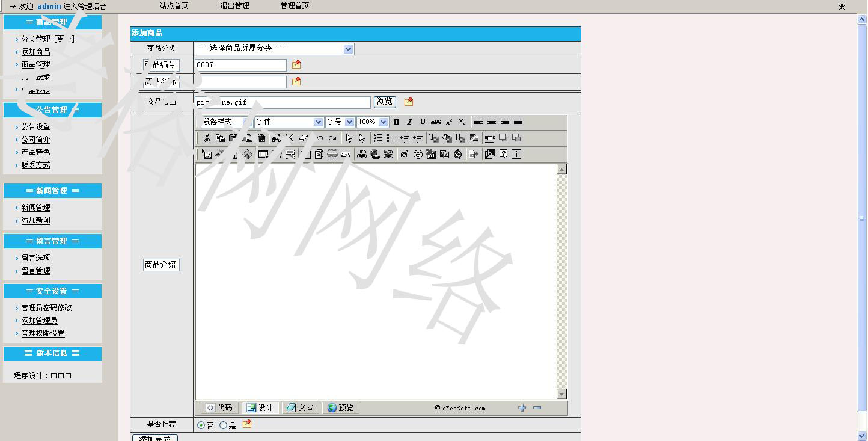Switch to 设计 design tab

coord(260,408)
